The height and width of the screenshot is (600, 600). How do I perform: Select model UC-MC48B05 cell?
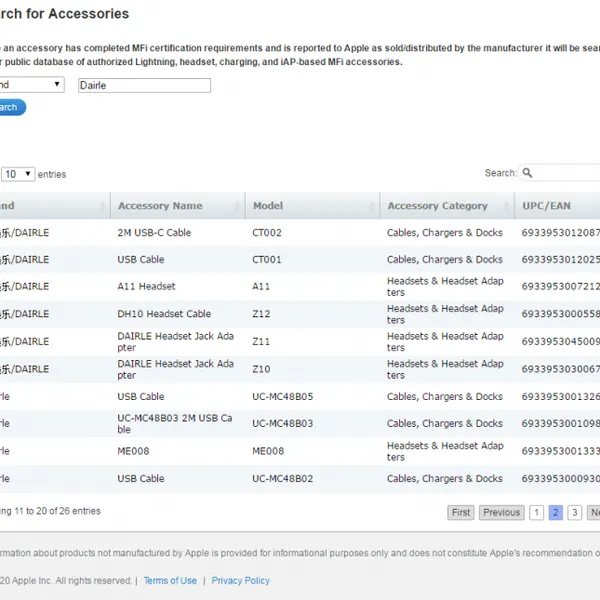coord(282,396)
